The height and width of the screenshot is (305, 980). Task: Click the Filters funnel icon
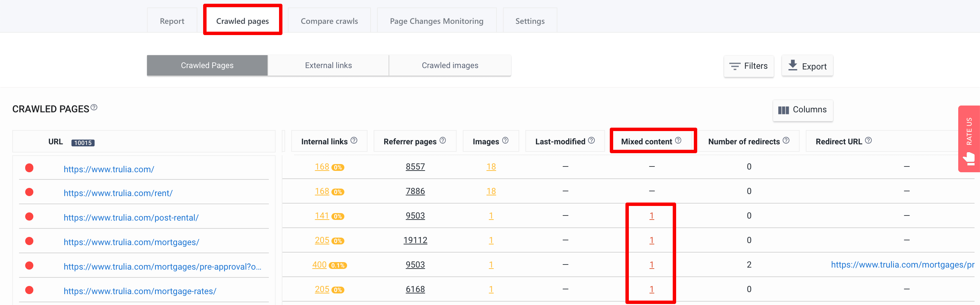735,66
